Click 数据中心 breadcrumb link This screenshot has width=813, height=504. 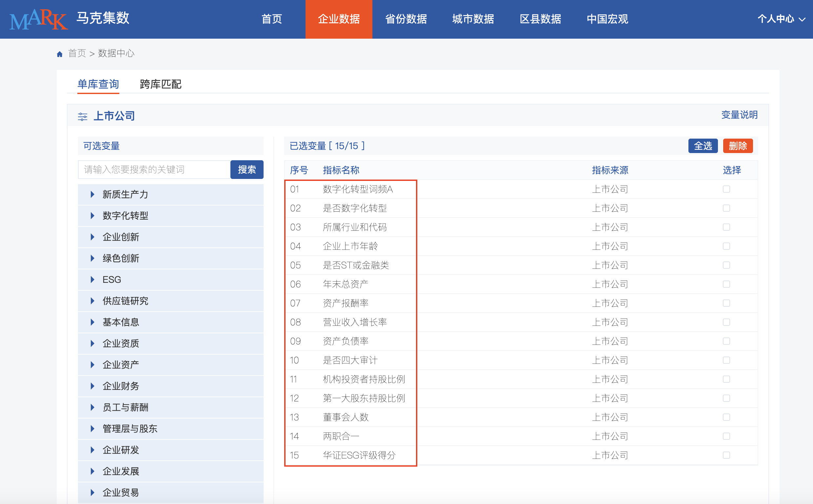[116, 53]
